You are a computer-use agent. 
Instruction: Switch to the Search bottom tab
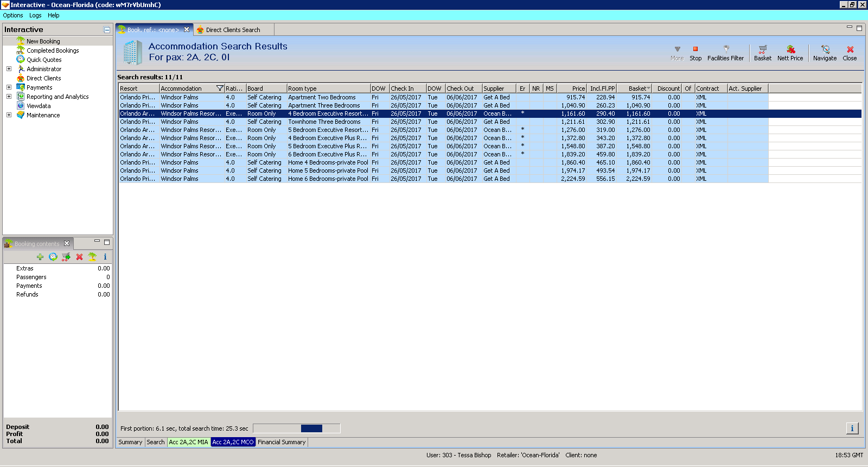[156, 442]
